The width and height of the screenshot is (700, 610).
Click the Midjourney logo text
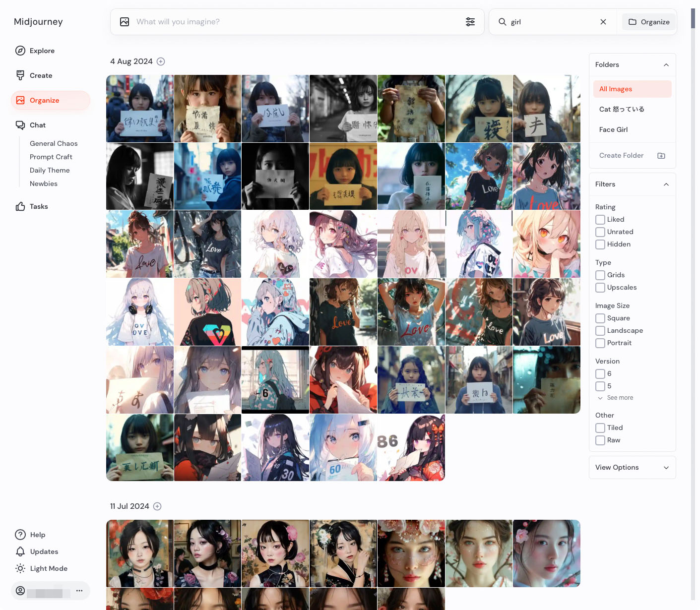38,22
